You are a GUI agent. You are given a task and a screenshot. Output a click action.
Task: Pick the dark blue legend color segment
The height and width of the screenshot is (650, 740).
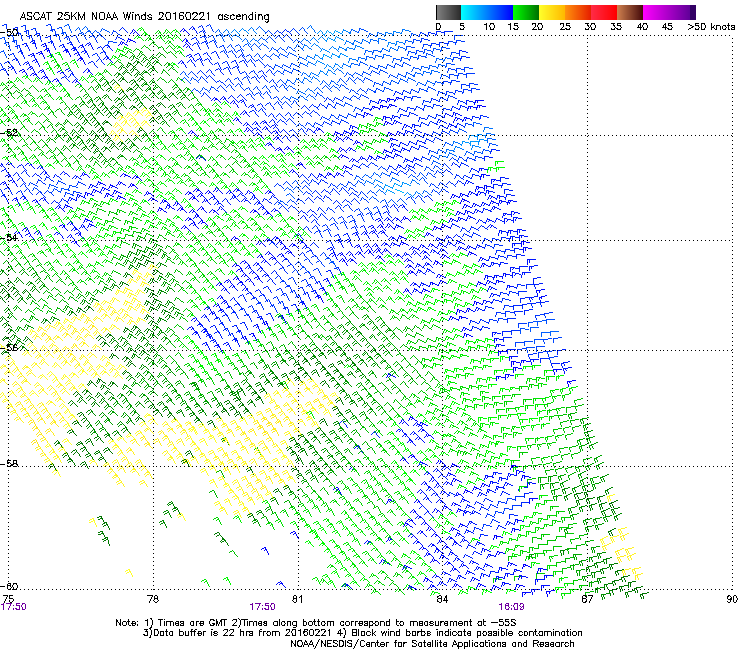click(499, 12)
